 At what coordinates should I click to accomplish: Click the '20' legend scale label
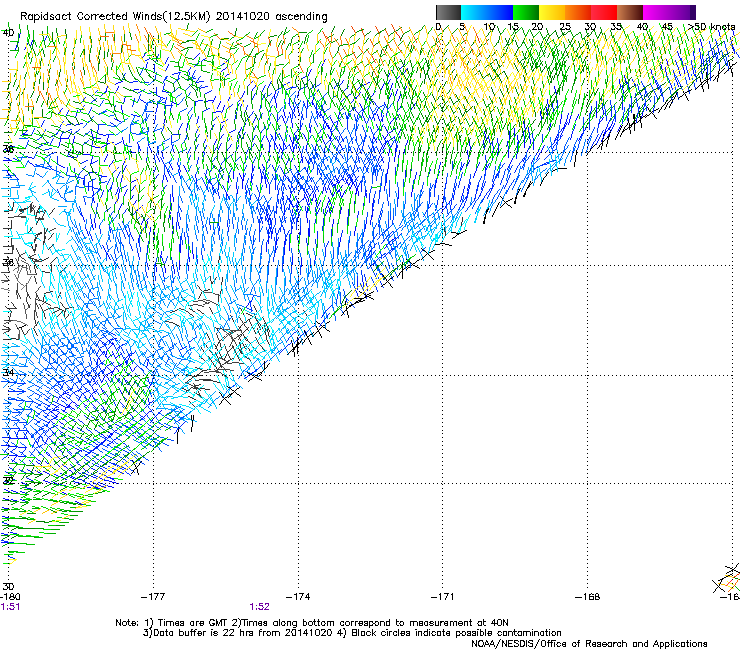click(x=537, y=27)
